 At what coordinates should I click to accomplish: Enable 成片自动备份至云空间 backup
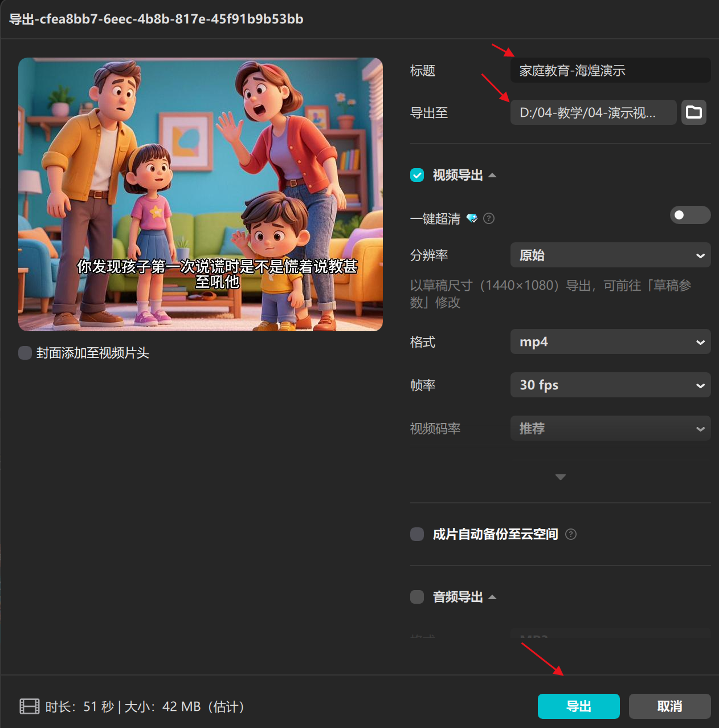click(417, 534)
